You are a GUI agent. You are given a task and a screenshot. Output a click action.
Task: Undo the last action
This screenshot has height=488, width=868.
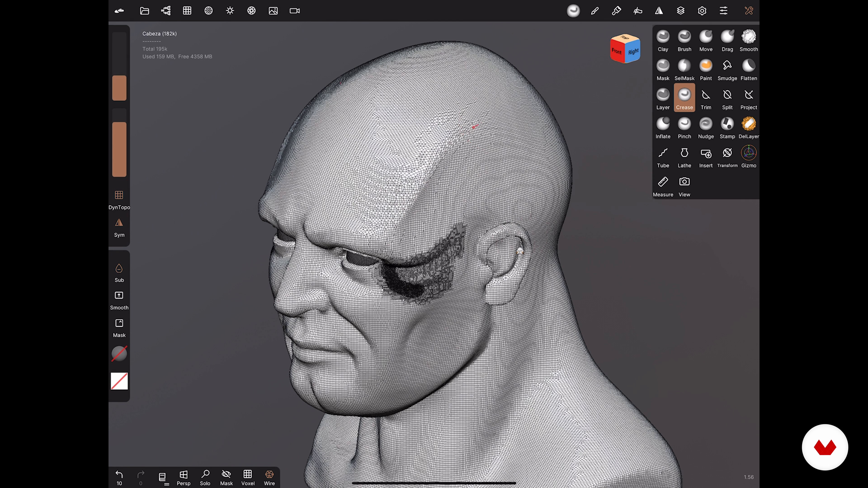[x=119, y=478]
